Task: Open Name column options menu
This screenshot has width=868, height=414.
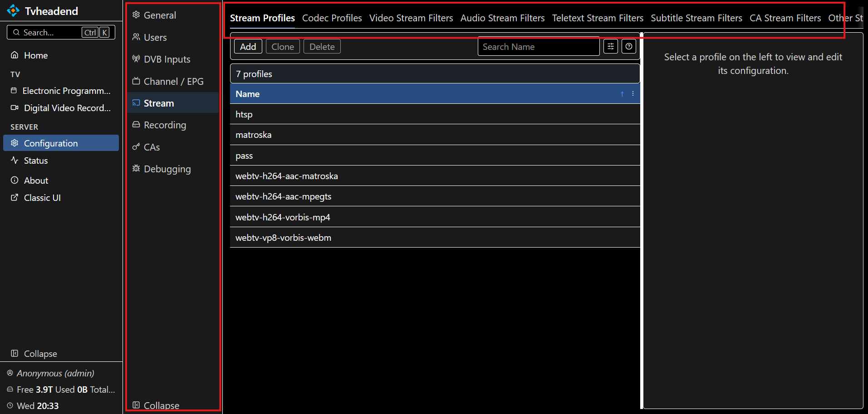Action: coord(633,94)
